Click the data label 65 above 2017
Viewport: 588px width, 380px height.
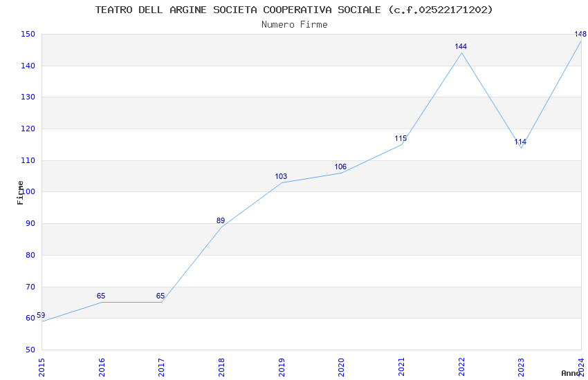pos(160,296)
